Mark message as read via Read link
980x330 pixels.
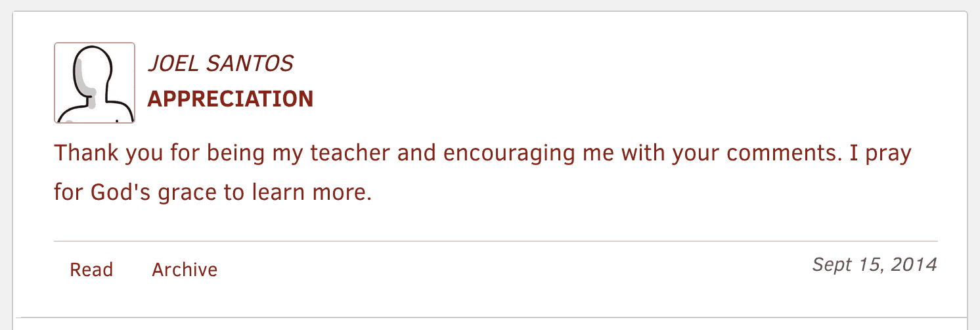coord(91,270)
